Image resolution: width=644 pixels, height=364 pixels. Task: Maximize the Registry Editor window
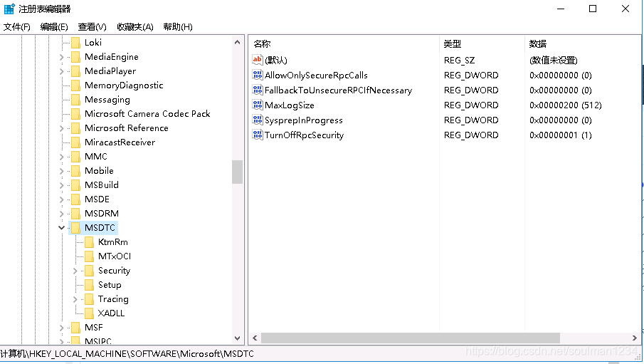click(593, 9)
